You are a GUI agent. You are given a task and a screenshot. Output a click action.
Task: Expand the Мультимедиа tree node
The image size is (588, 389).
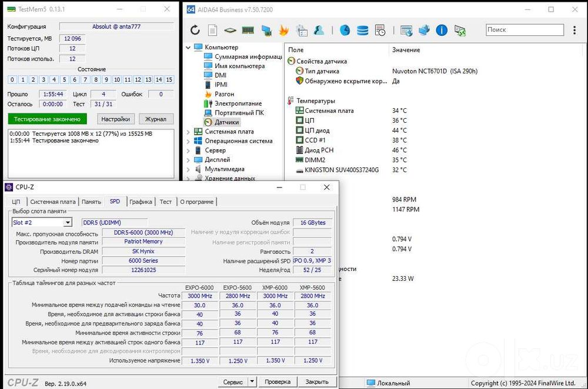point(188,169)
